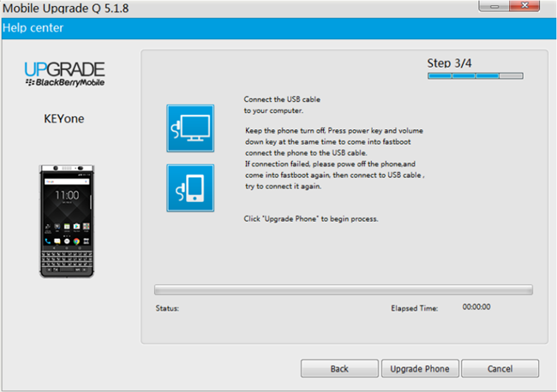Click the computer USB connection icon

[x=189, y=128]
